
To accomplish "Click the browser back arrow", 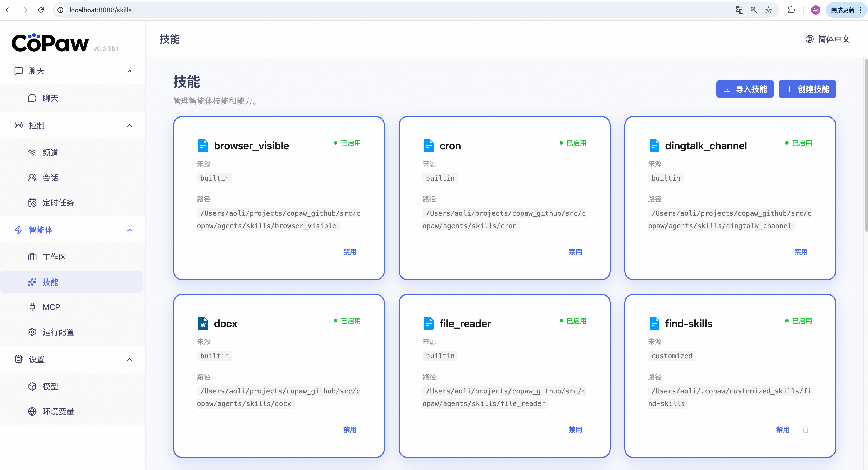I will point(8,10).
